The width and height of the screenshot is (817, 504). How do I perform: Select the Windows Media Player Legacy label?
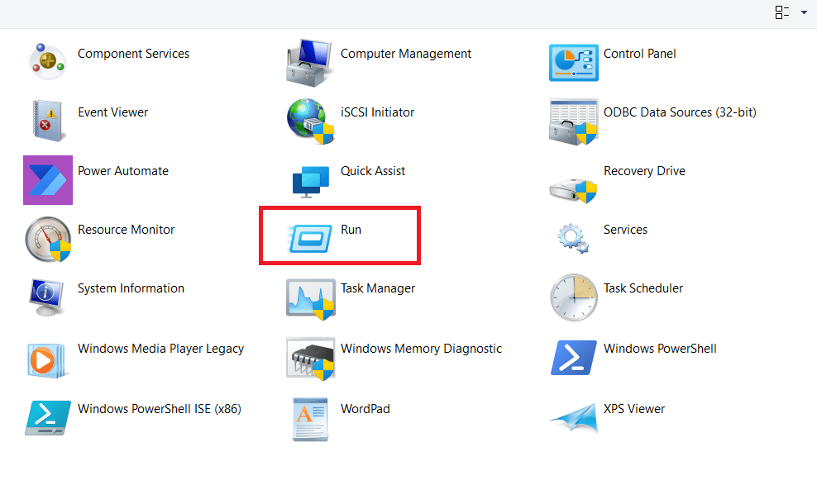pyautogui.click(x=161, y=349)
